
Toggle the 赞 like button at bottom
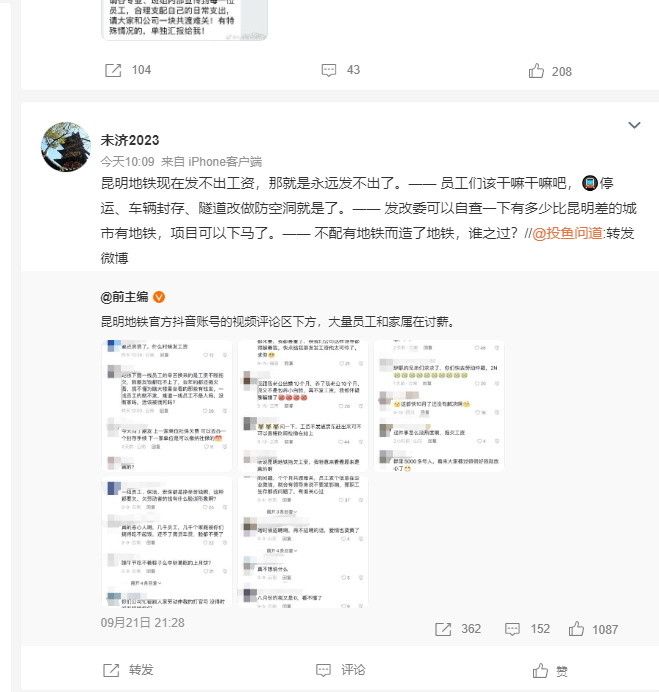pos(550,671)
